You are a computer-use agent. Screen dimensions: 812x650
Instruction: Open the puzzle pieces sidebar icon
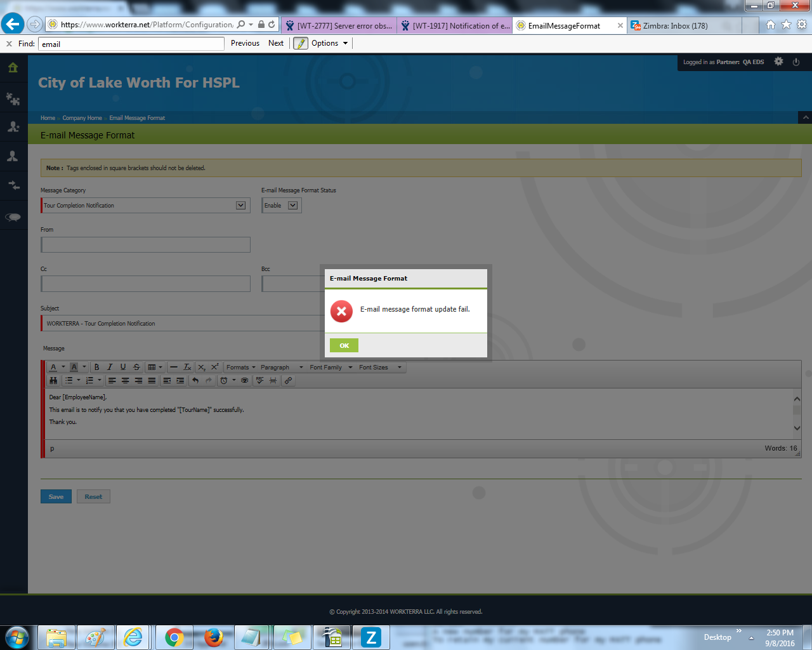coord(13,98)
